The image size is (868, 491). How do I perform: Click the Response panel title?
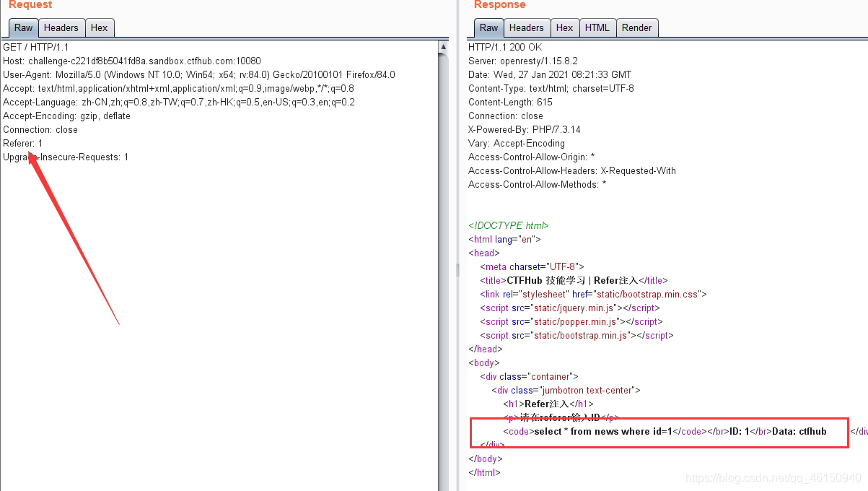499,5
